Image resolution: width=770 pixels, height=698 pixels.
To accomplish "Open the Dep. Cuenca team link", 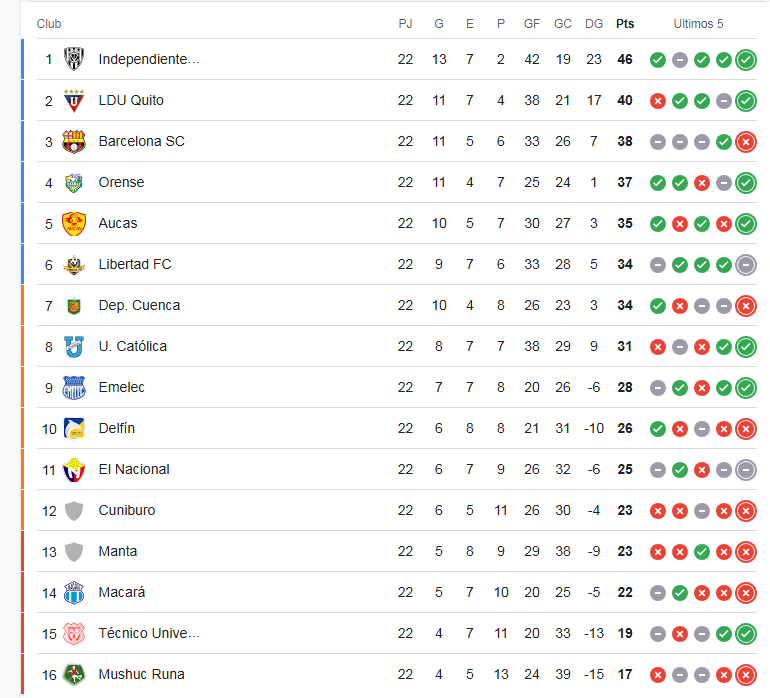I will tap(139, 305).
